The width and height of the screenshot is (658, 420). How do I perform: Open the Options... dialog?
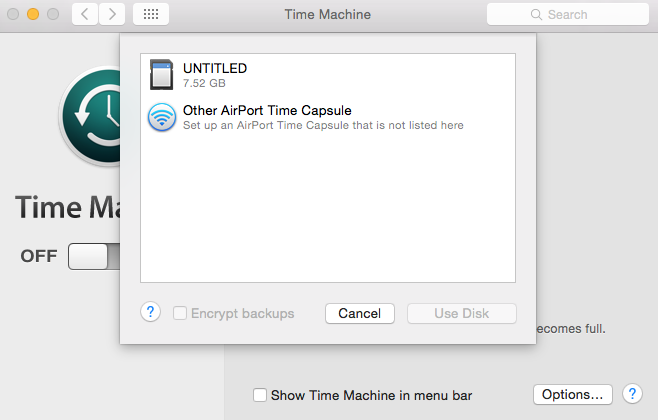pos(572,394)
